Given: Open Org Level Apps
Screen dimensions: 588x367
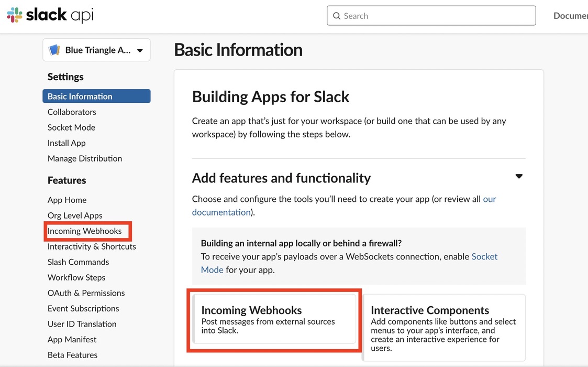Looking at the screenshot, I should pyautogui.click(x=75, y=215).
